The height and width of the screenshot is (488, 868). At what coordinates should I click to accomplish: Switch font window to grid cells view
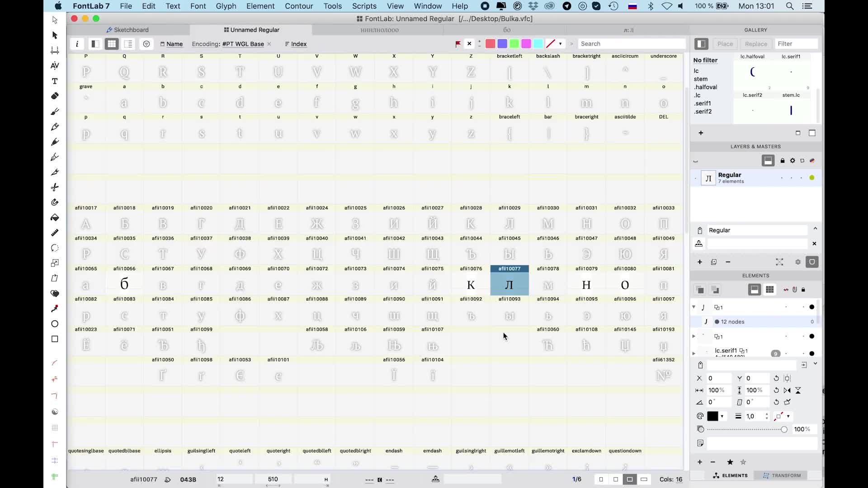click(112, 44)
